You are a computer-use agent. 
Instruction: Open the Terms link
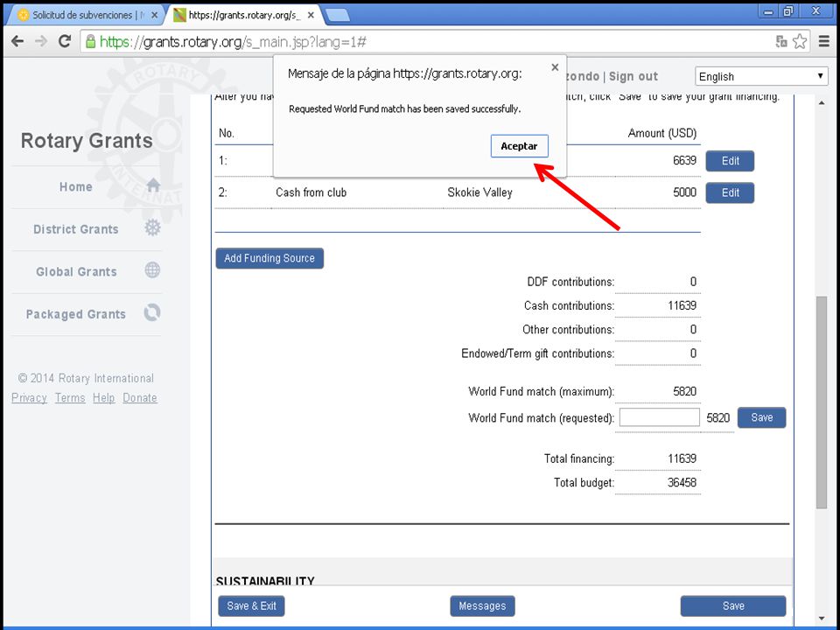[x=70, y=398]
